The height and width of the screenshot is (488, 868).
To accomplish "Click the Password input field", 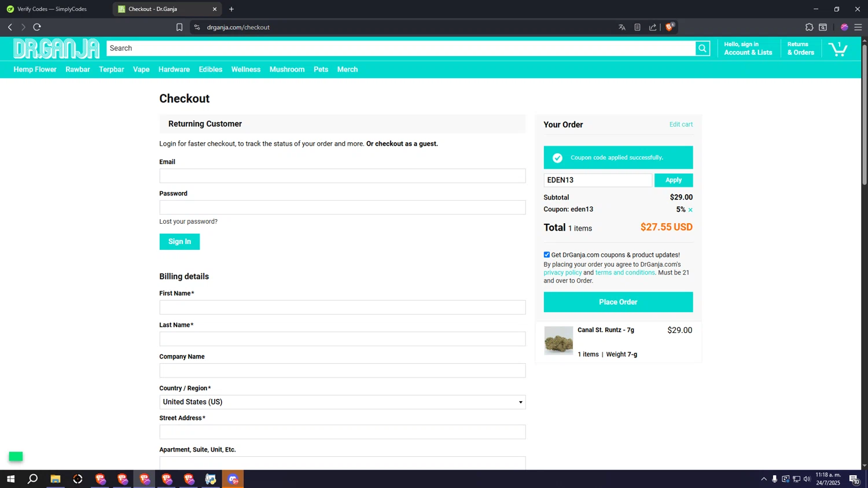I will [343, 208].
